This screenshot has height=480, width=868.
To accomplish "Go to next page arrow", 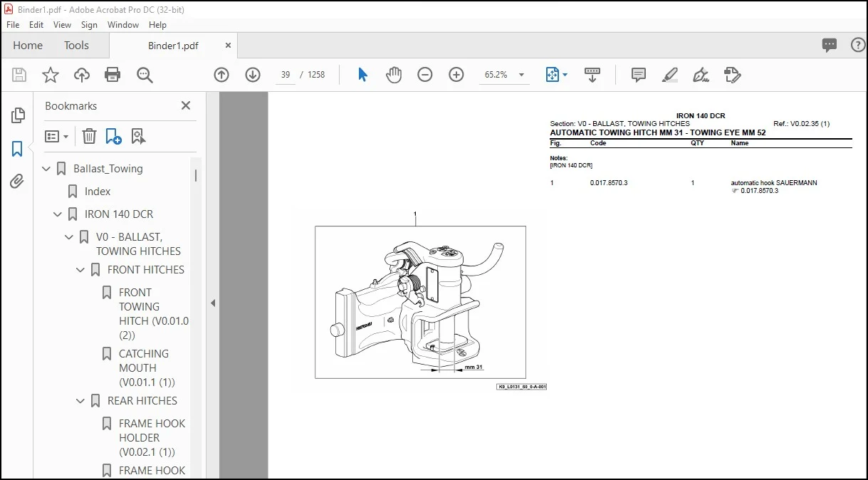I will click(x=253, y=75).
